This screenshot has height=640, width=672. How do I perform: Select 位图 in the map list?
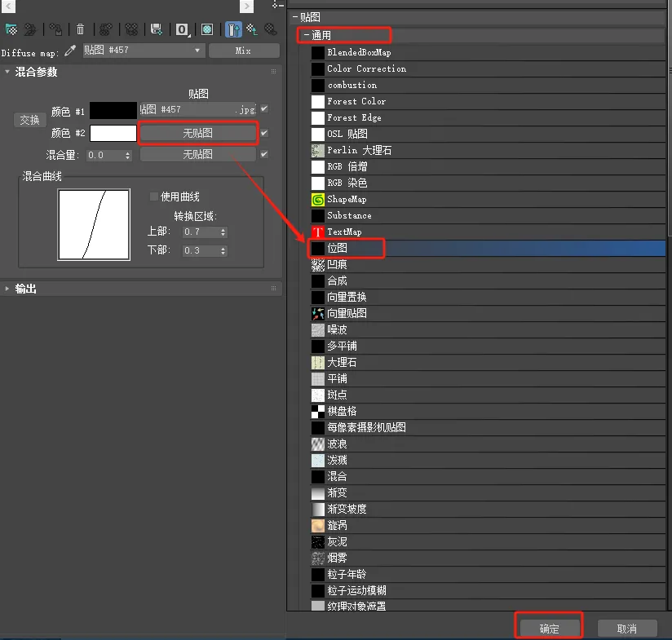point(489,249)
